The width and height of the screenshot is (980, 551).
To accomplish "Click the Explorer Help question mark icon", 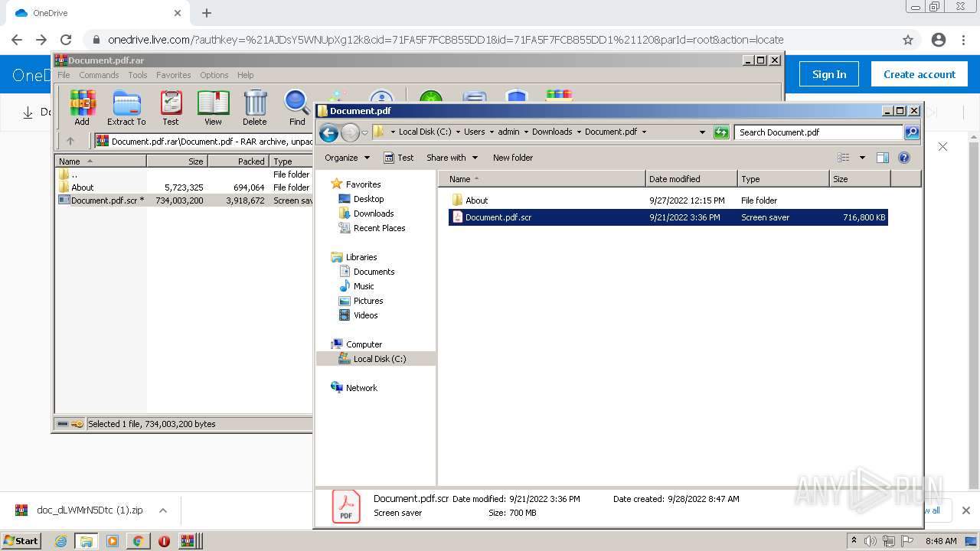I will click(903, 158).
